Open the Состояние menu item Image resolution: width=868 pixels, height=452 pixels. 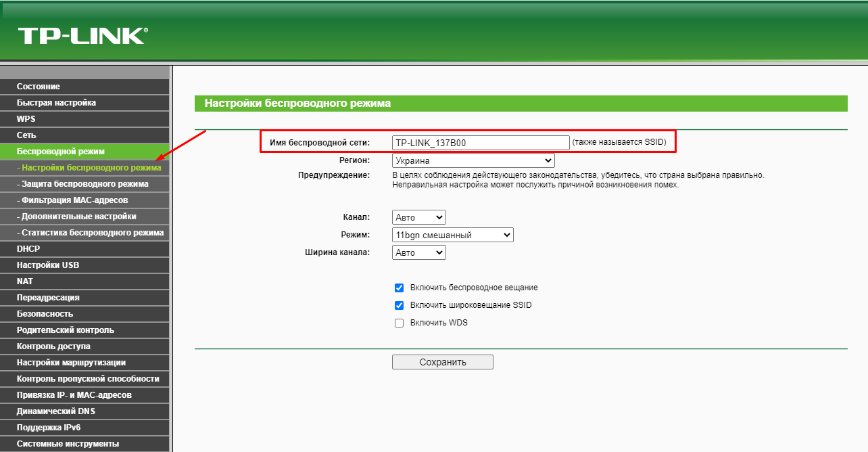click(x=85, y=87)
